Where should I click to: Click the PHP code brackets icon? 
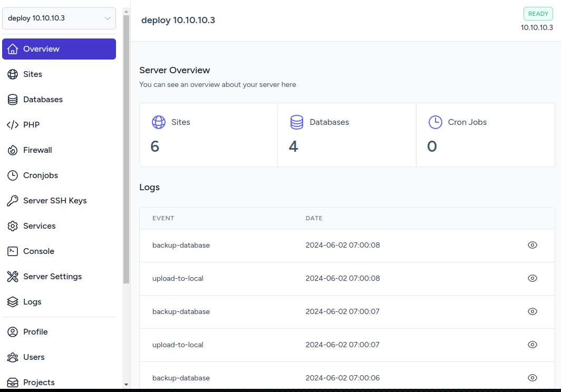(x=13, y=125)
